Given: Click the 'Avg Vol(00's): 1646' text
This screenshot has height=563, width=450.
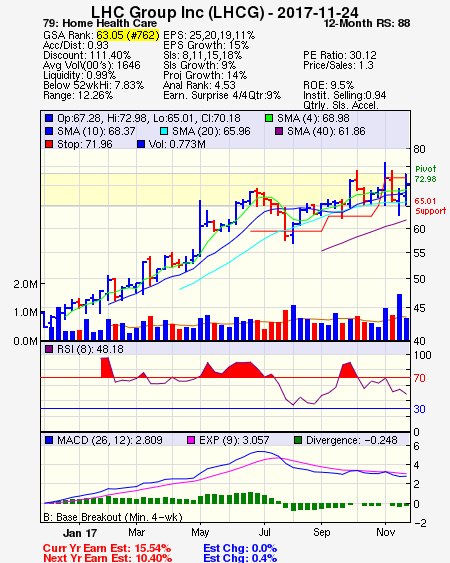Looking at the screenshot, I should pos(92,65).
